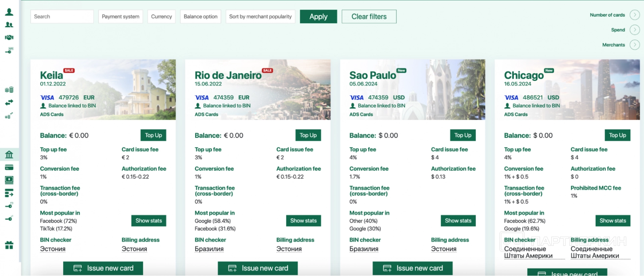Screen dimensions: 644x276
Task: Open the Currency filter dropdown
Action: coord(161,16)
